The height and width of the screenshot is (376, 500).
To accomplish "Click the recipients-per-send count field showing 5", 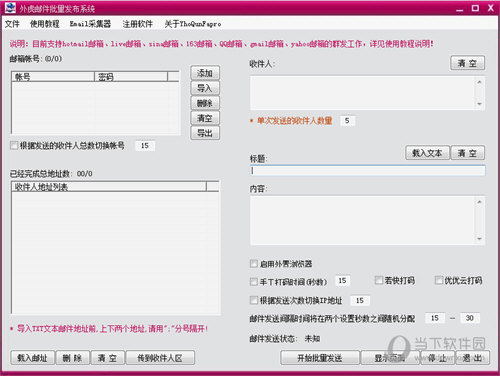I will [x=347, y=121].
